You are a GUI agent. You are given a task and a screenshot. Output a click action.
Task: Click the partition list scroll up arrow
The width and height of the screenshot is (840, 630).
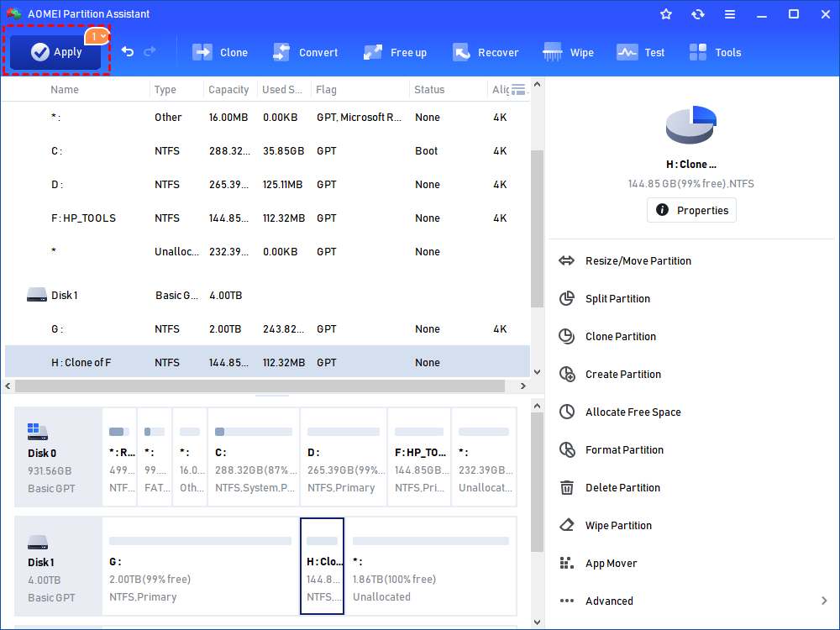pos(537,85)
